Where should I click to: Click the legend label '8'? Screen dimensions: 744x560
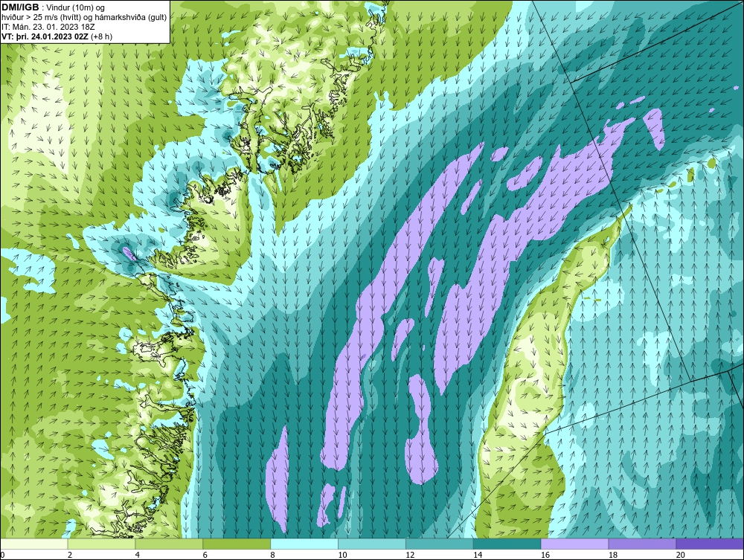(273, 555)
